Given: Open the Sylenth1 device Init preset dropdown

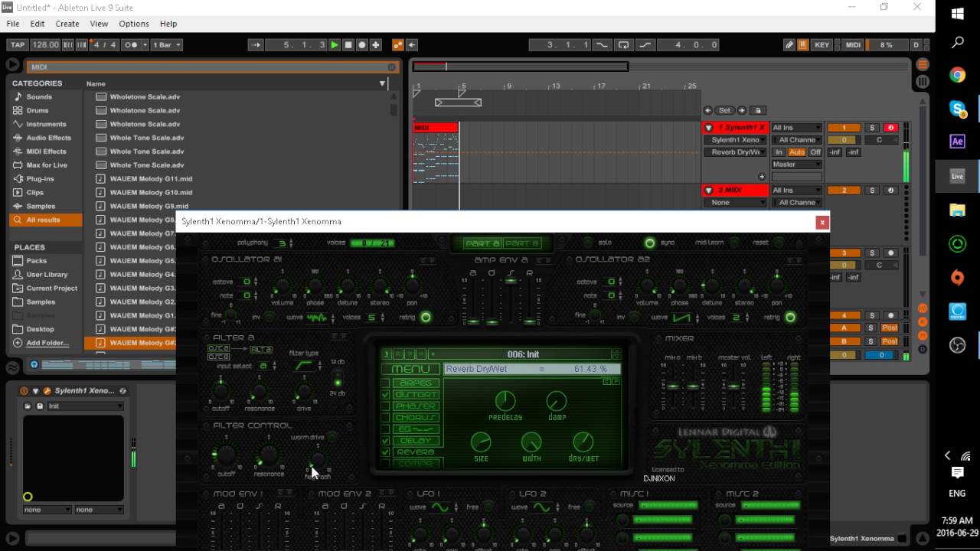Looking at the screenshot, I should (84, 406).
